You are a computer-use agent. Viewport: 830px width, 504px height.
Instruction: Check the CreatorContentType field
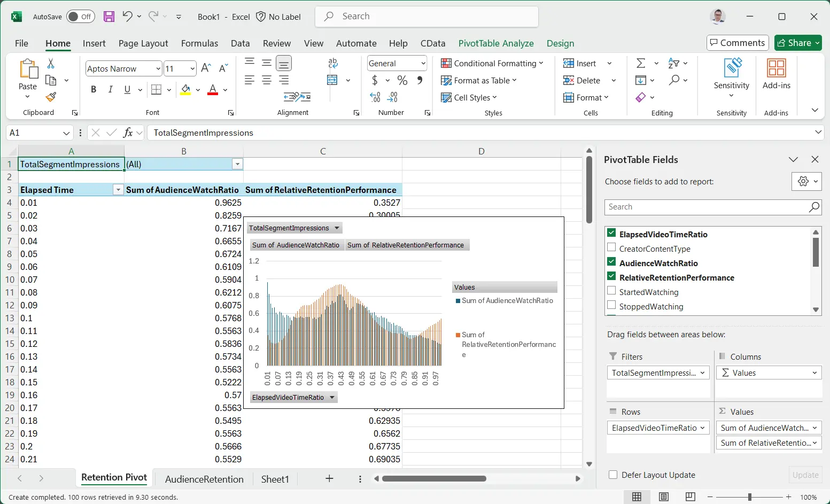point(612,248)
